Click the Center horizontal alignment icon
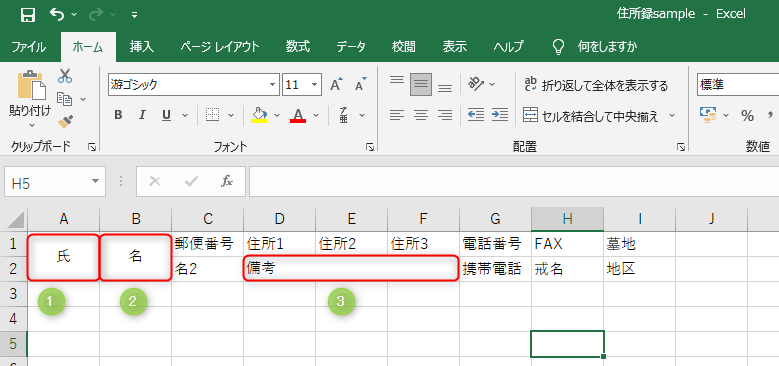779x366 pixels. [x=421, y=115]
